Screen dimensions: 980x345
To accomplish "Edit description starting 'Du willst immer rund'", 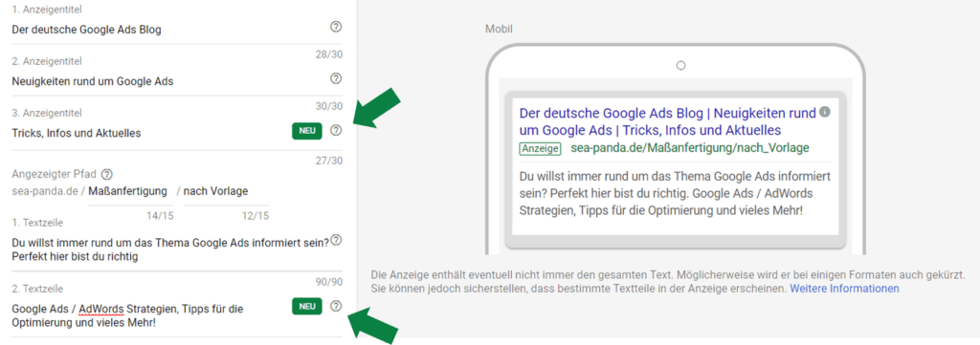I will (x=170, y=249).
